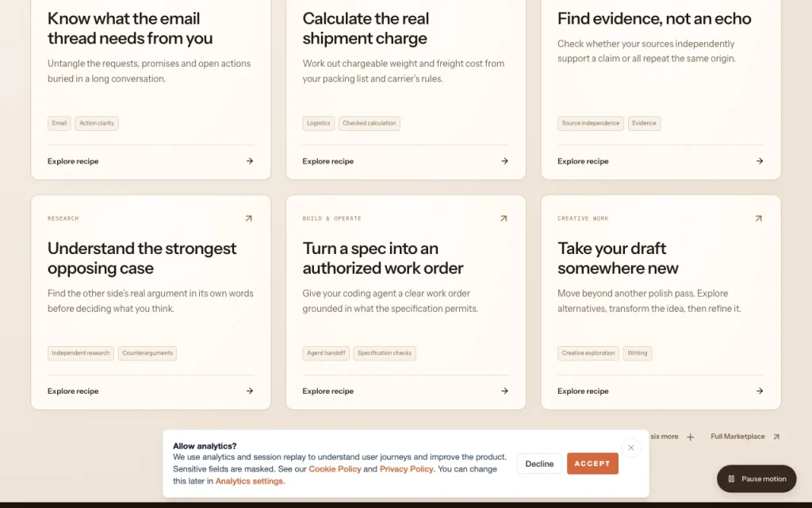
Task: Select the Independent research tag
Action: [81, 353]
